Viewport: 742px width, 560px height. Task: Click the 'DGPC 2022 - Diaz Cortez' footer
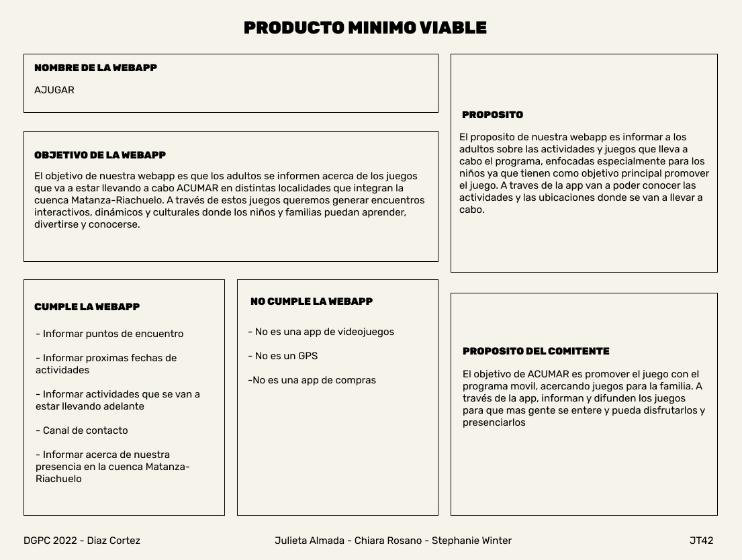(82, 541)
